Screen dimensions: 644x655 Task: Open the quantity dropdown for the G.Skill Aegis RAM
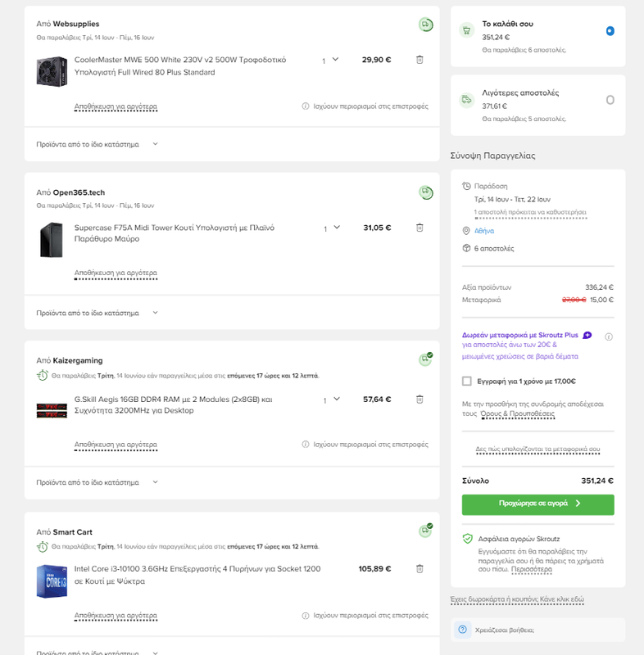pyautogui.click(x=331, y=400)
